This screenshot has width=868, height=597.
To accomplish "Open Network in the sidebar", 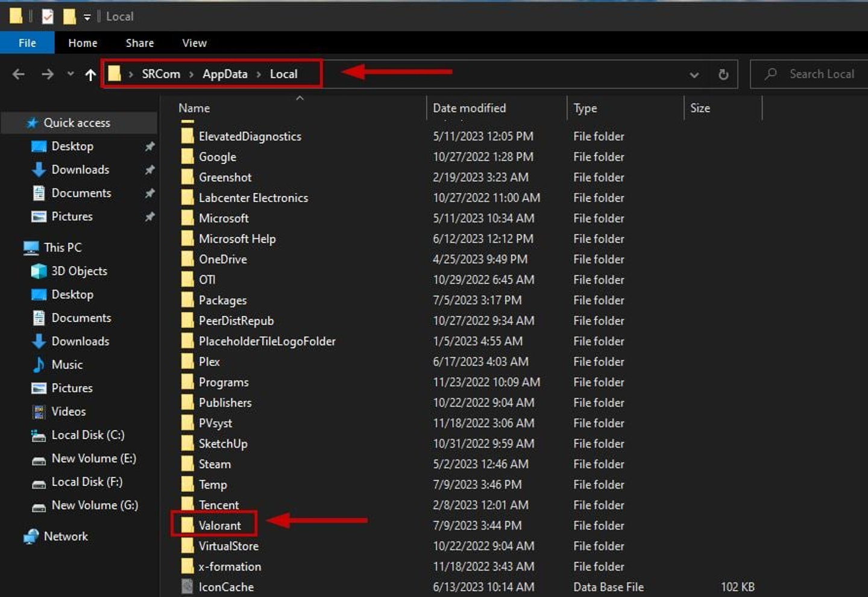I will (x=66, y=536).
